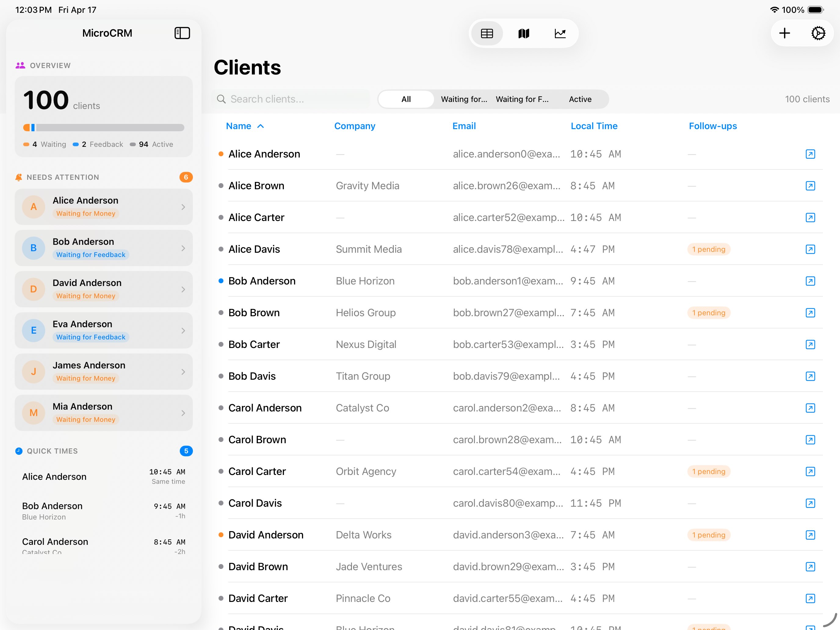This screenshot has height=630, width=840.
Task: Select the first 'Waiting for...' filter
Action: [464, 99]
